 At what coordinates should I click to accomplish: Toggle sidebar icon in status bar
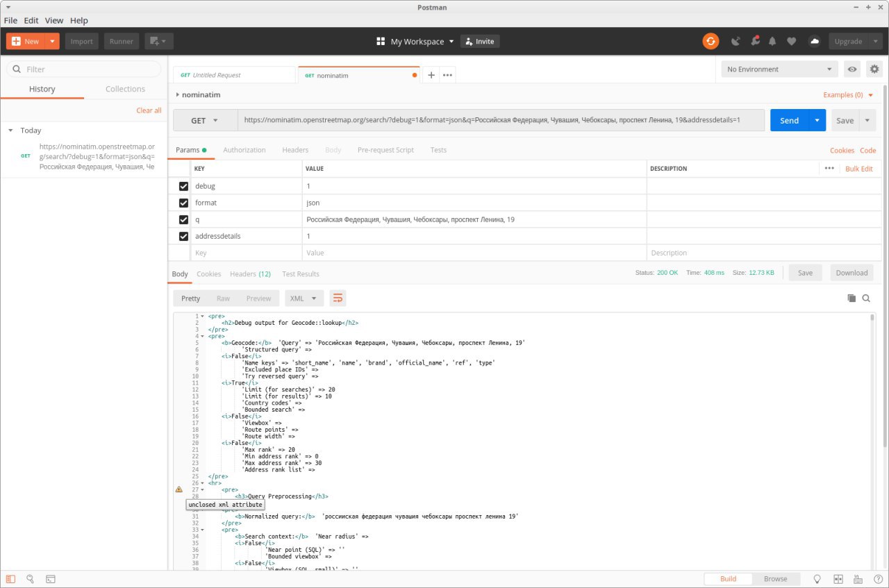[x=10, y=578]
